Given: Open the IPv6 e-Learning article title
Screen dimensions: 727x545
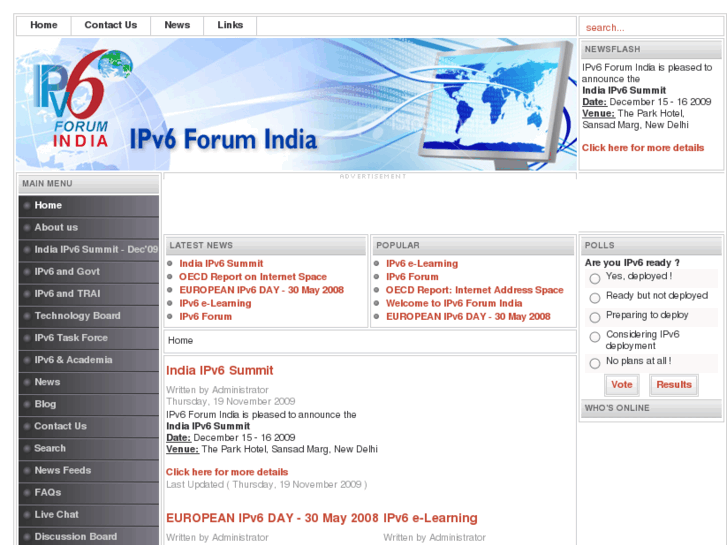Looking at the screenshot, I should coord(430,518).
